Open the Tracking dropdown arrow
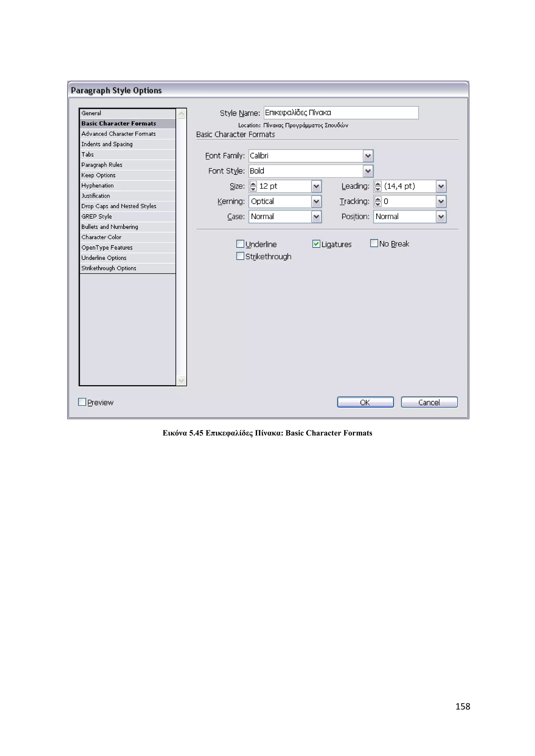Image resolution: width=535 pixels, height=756 pixels. [441, 202]
